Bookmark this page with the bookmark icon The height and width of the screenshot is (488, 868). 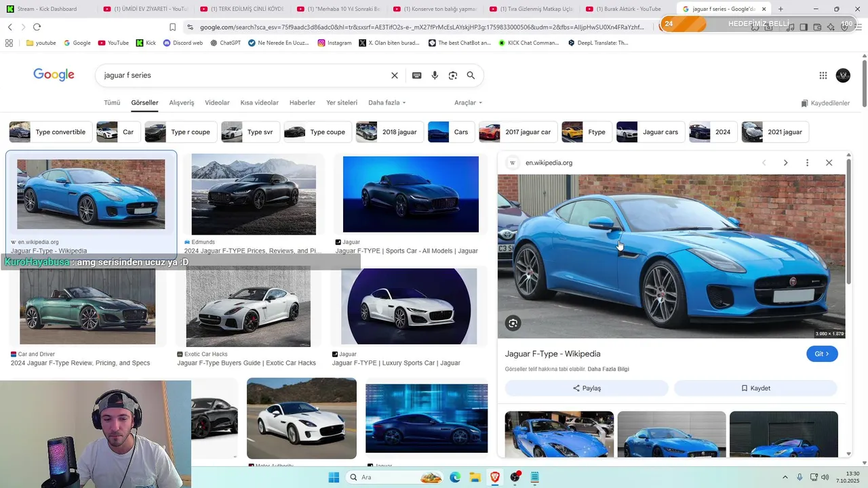click(x=172, y=27)
